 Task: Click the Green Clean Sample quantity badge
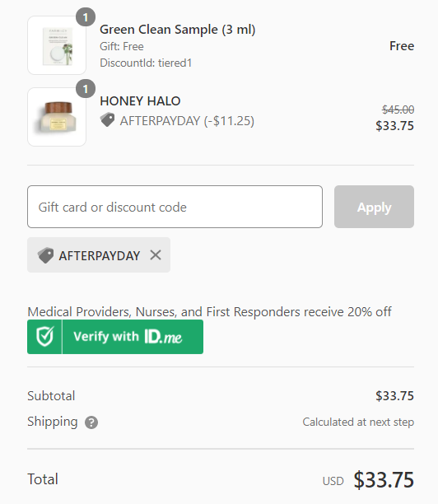[86, 17]
